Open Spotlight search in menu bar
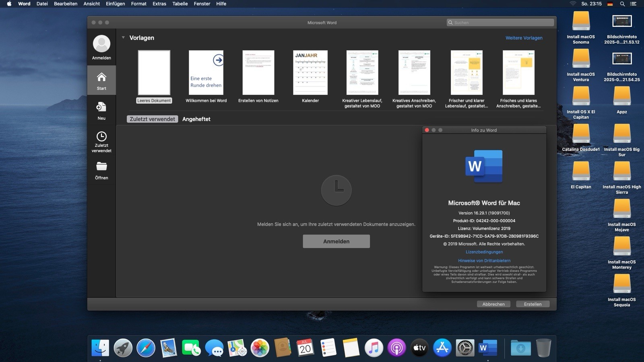This screenshot has height=362, width=644. (x=622, y=4)
